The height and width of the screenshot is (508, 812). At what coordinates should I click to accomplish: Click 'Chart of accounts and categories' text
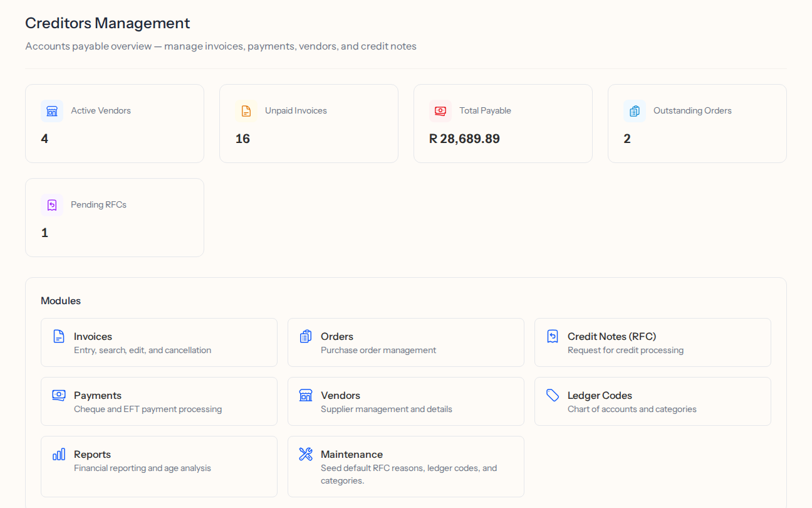[632, 410]
